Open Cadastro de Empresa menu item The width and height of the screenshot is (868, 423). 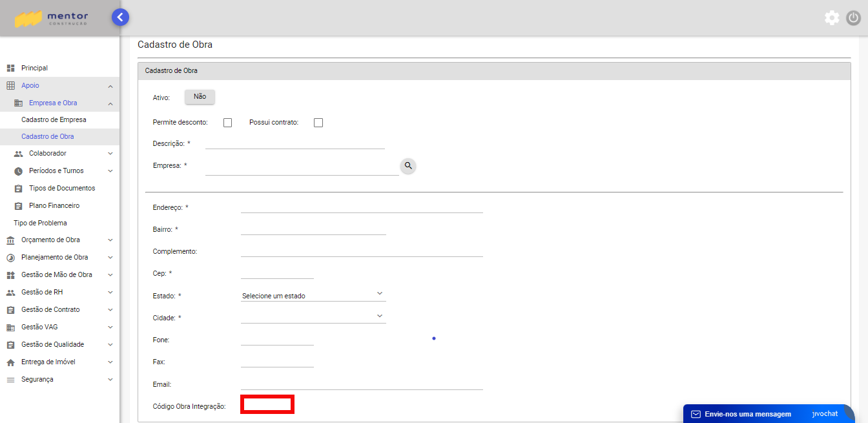(54, 119)
